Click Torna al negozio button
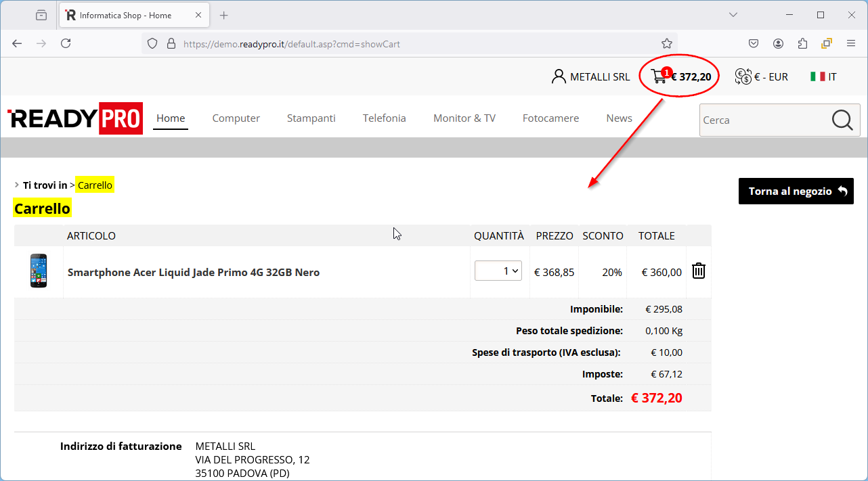868x481 pixels. (796, 191)
